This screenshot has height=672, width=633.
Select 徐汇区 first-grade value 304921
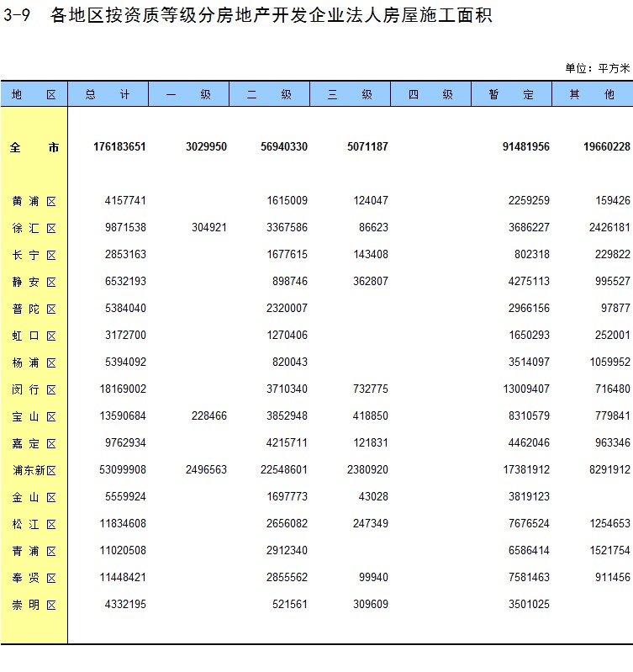tap(206, 228)
